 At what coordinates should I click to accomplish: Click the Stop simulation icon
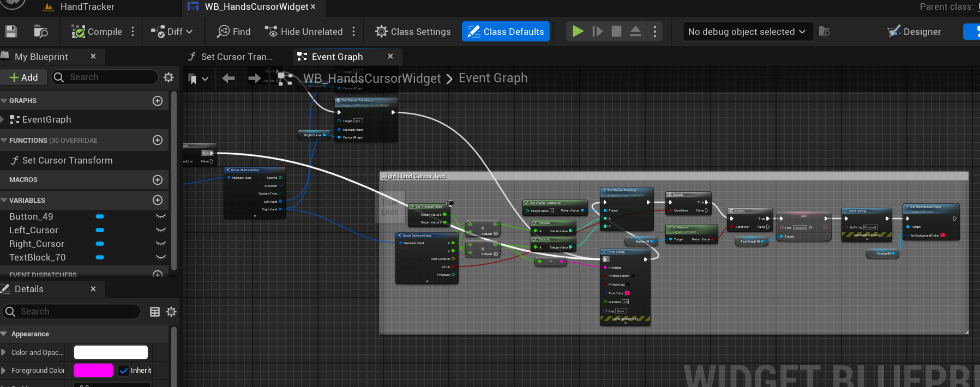[616, 32]
